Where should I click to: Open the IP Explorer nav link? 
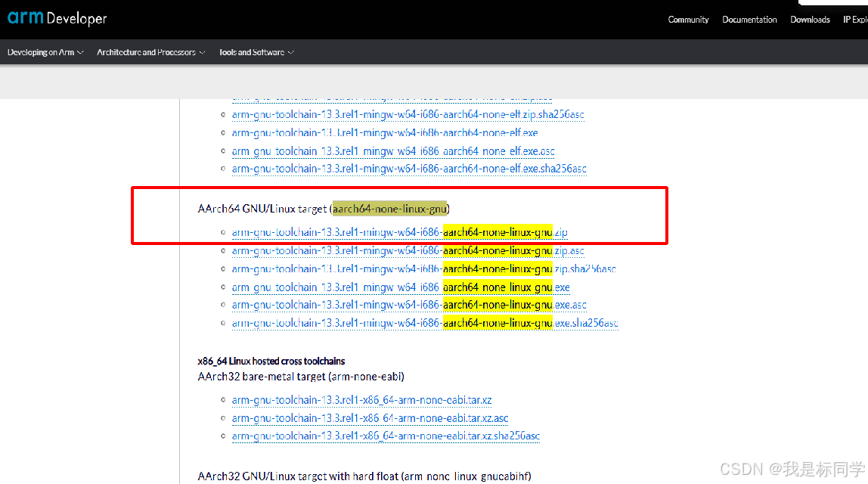(855, 20)
